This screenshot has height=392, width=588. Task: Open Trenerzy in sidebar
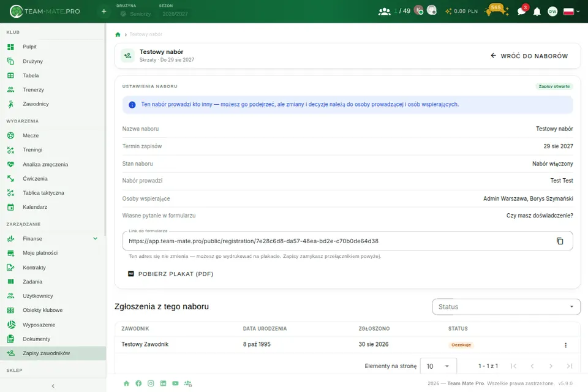(x=53, y=89)
